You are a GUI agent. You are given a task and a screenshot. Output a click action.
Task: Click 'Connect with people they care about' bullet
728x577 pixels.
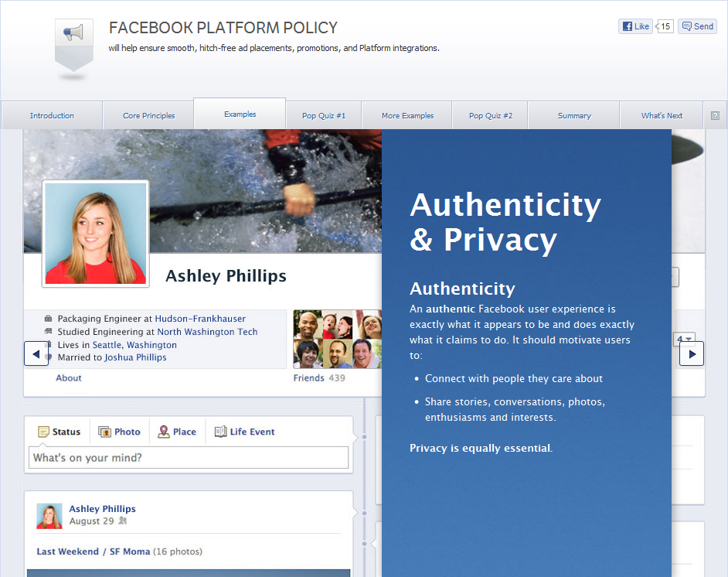pos(513,379)
